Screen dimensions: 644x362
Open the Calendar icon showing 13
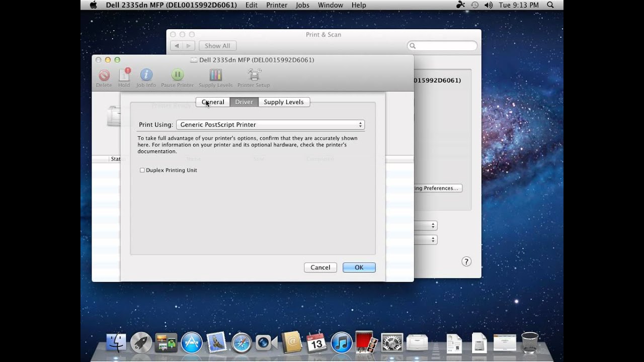[316, 342]
